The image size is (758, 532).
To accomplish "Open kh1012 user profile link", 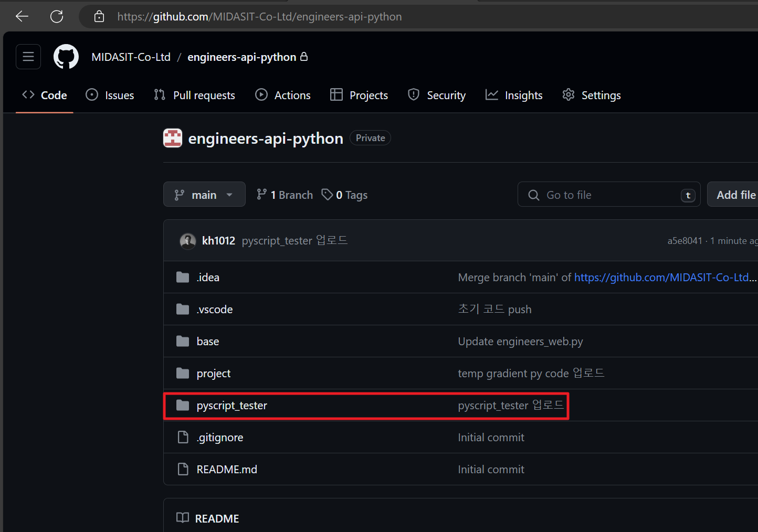I will pyautogui.click(x=218, y=241).
